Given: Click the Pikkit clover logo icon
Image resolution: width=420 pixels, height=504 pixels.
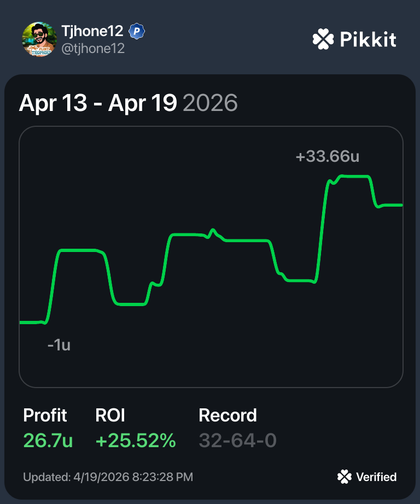Looking at the screenshot, I should (x=323, y=39).
